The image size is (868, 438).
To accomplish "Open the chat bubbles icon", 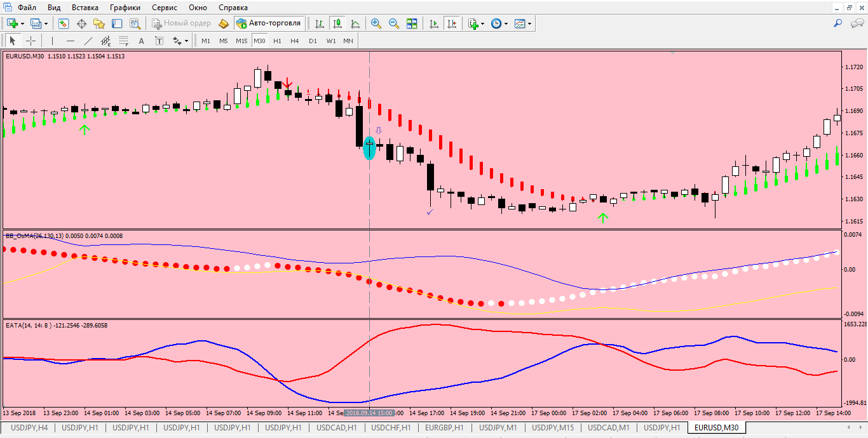I will pyautogui.click(x=857, y=23).
